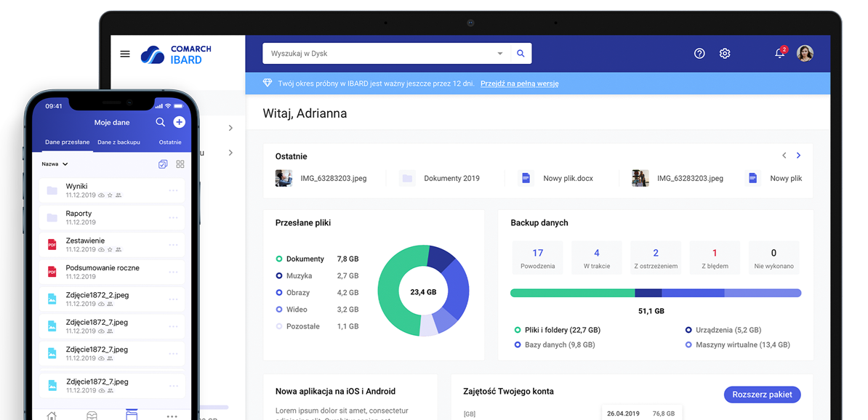Switch phone list to grid view icon

180,164
